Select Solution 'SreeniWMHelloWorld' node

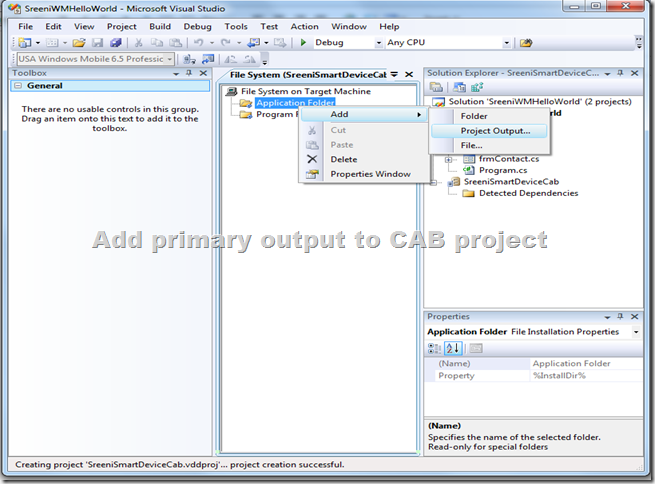tap(540, 102)
